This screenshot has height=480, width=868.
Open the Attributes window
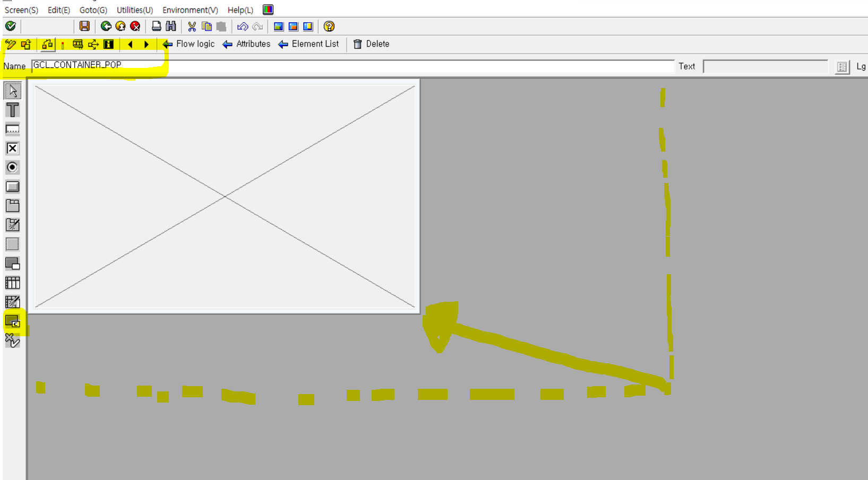[x=246, y=44]
